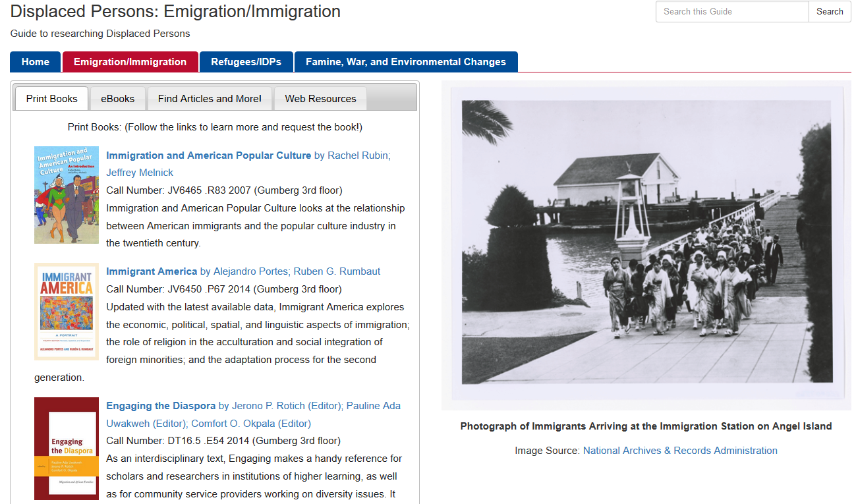Image resolution: width=856 pixels, height=504 pixels.
Task: Click the Immigration and American Popular Culture cover
Action: coord(67,195)
